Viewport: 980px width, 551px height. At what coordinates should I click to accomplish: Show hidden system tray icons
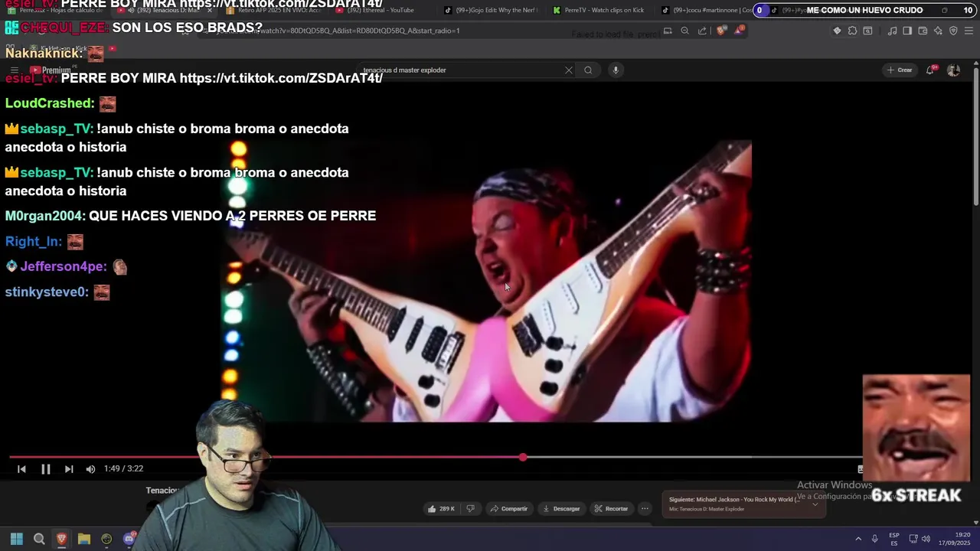point(858,539)
